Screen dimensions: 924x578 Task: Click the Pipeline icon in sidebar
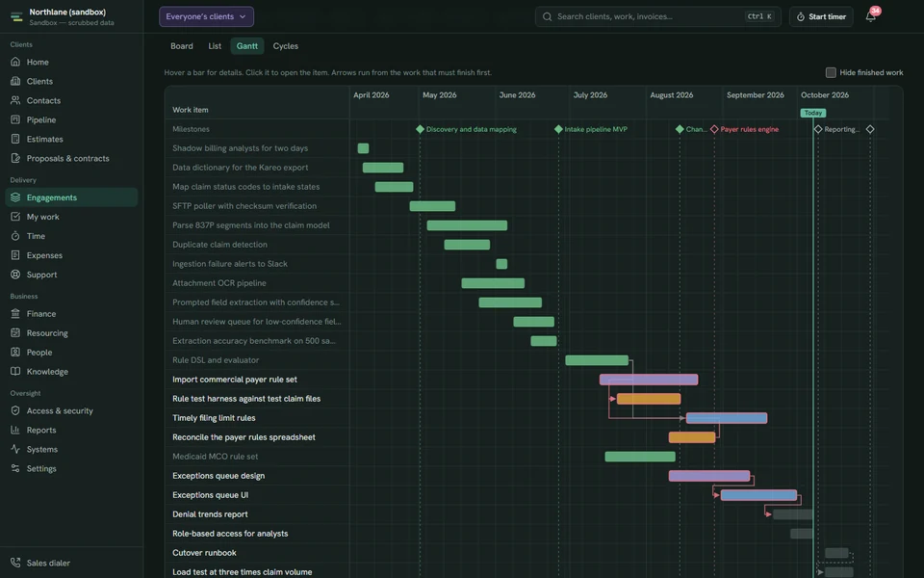pyautogui.click(x=15, y=119)
